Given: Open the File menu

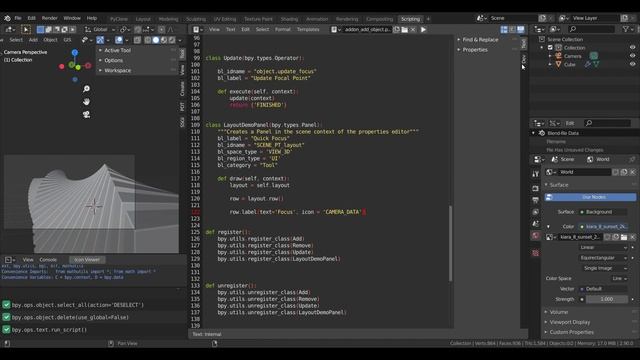Looking at the screenshot, I should [x=18, y=18].
